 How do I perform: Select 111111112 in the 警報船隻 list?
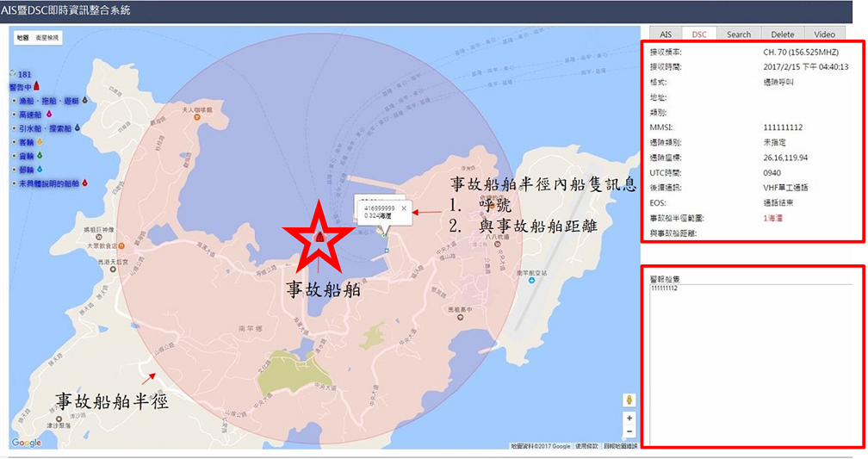pyautogui.click(x=664, y=288)
